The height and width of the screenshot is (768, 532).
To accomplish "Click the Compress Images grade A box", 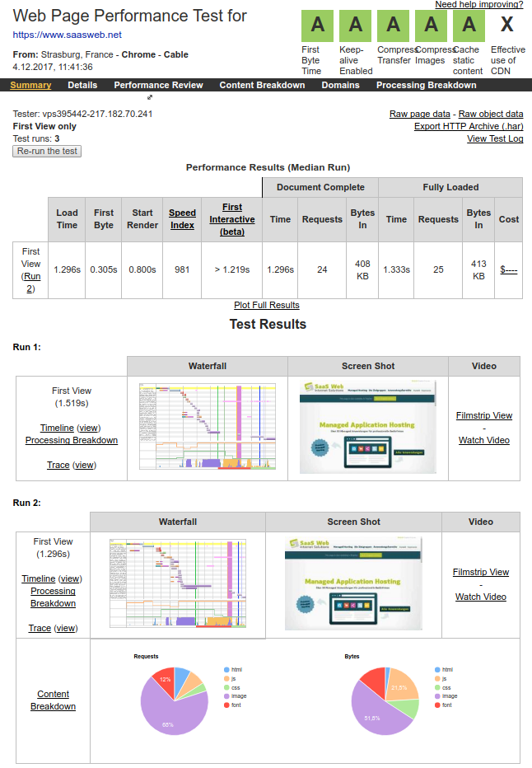I will (x=432, y=26).
